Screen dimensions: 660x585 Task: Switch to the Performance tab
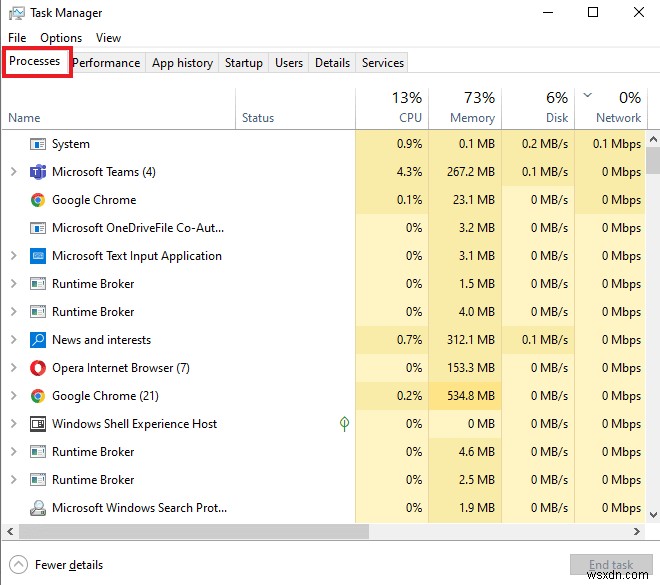click(106, 63)
